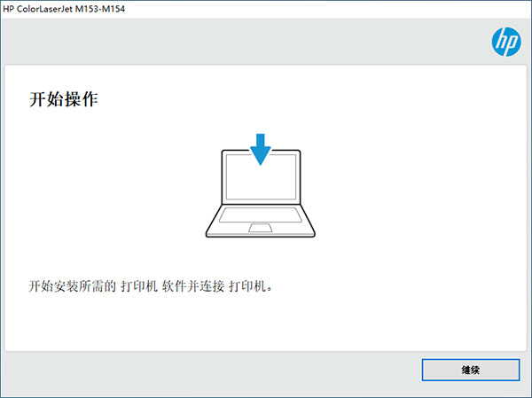Click the laptop screen illustration

coord(261,177)
